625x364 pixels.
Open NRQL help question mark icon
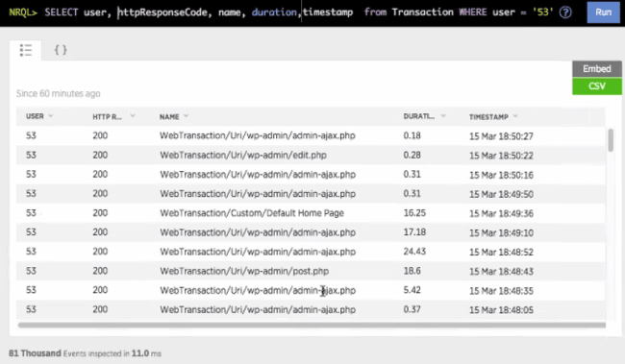pos(565,12)
